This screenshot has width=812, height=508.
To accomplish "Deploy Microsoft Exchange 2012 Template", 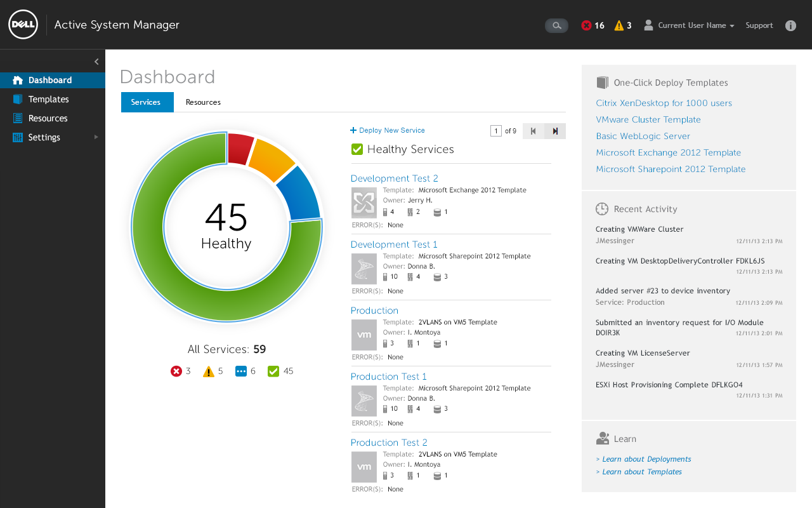I will coord(669,152).
